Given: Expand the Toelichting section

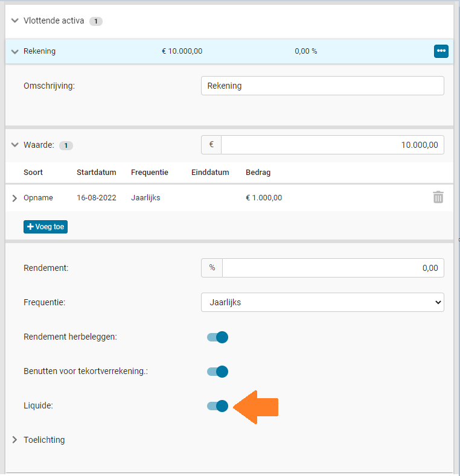Looking at the screenshot, I should 14,440.
